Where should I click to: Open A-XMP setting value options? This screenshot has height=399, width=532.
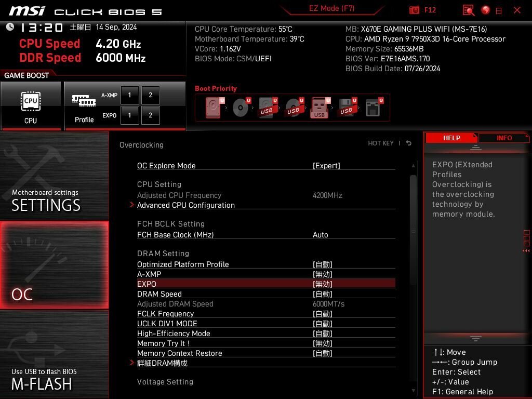click(322, 274)
